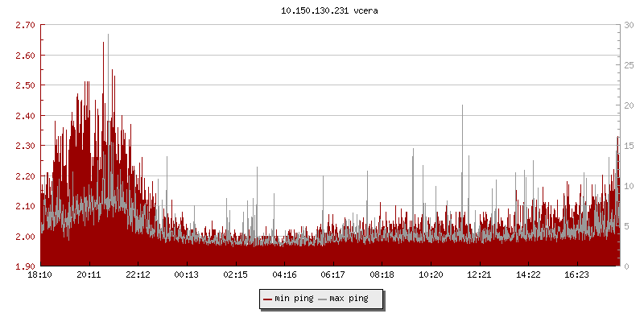
Task: Click the 16:23 time label
Action: pyautogui.click(x=576, y=275)
